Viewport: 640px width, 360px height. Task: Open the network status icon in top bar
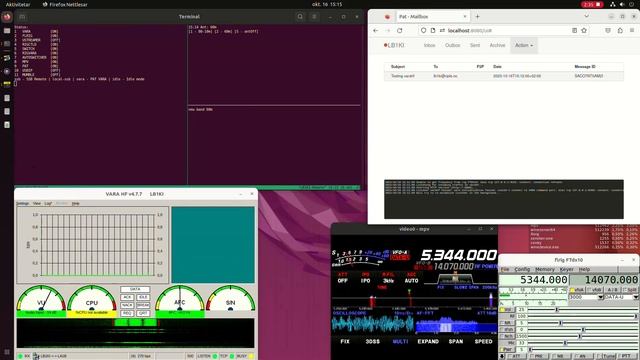[613, 4]
